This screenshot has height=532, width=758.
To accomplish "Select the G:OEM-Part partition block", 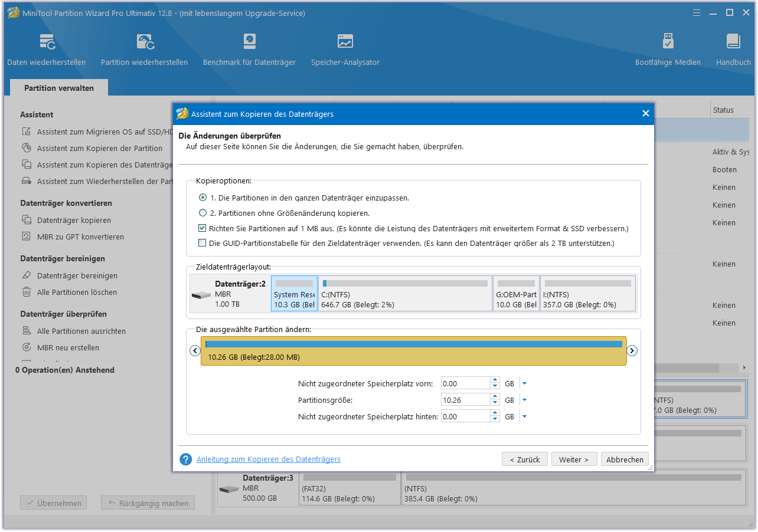I will tap(516, 293).
